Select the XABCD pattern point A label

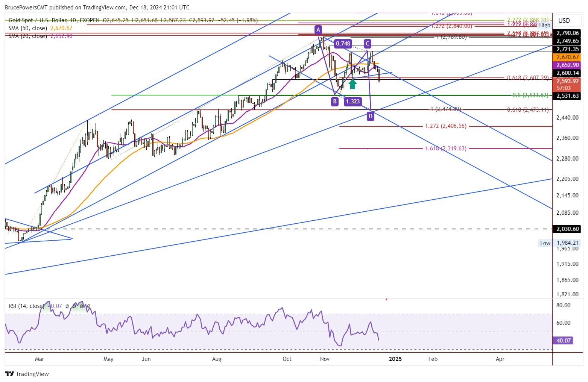(318, 29)
